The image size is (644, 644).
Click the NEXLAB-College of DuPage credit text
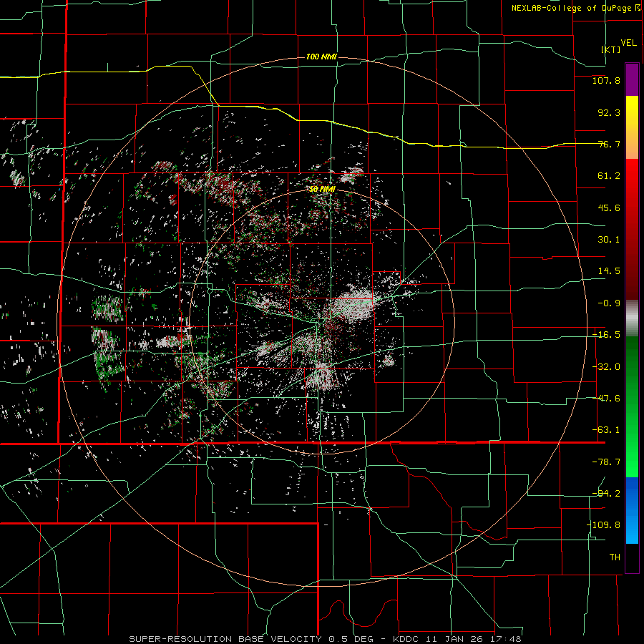[576, 8]
